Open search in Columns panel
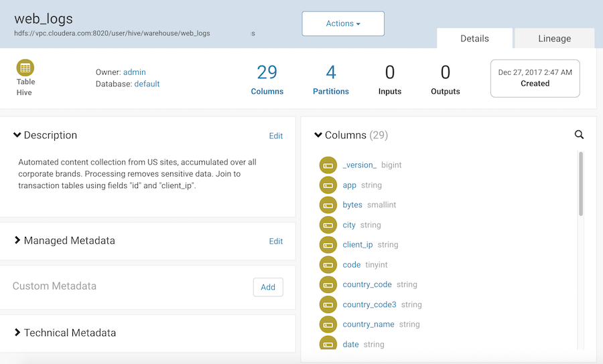This screenshot has height=364, width=603. (579, 134)
